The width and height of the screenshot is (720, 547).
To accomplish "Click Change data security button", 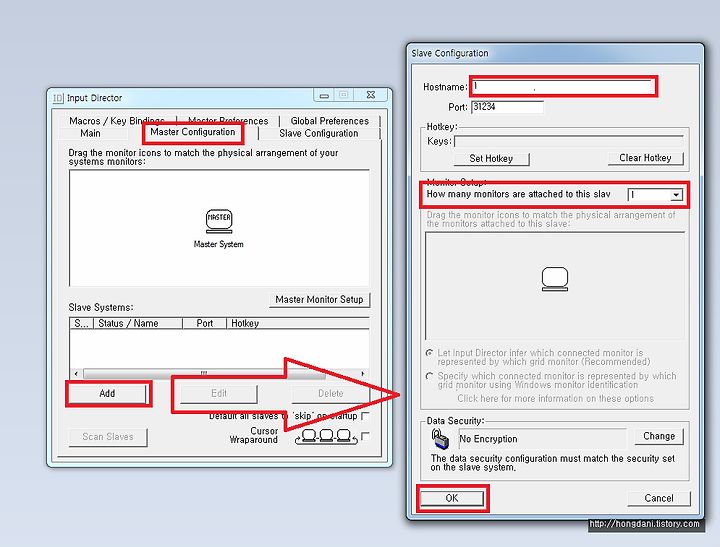I will [x=659, y=436].
